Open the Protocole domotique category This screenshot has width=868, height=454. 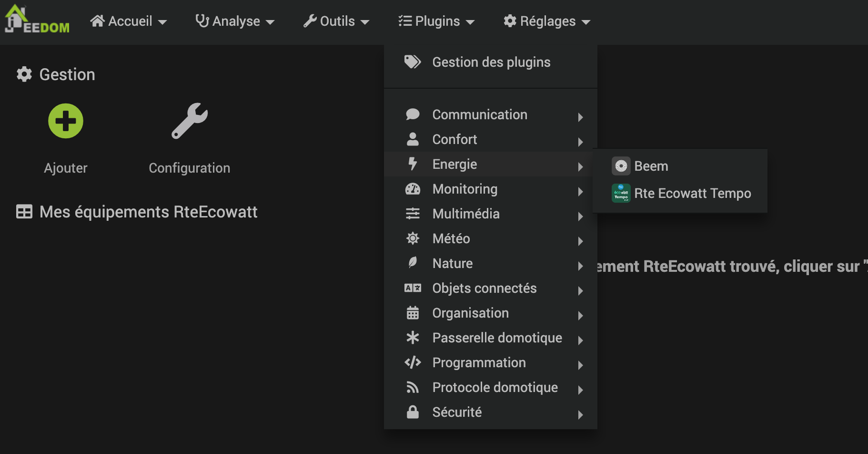tap(491, 387)
